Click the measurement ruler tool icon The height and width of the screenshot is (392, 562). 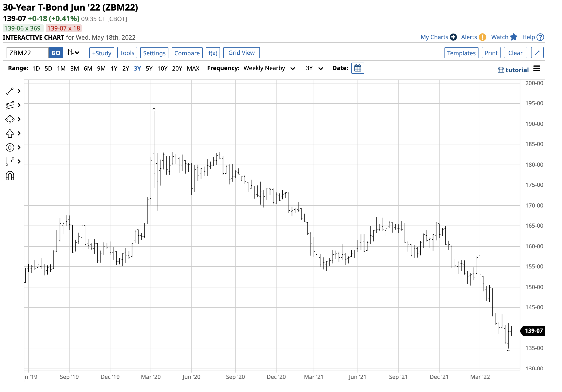click(10, 162)
